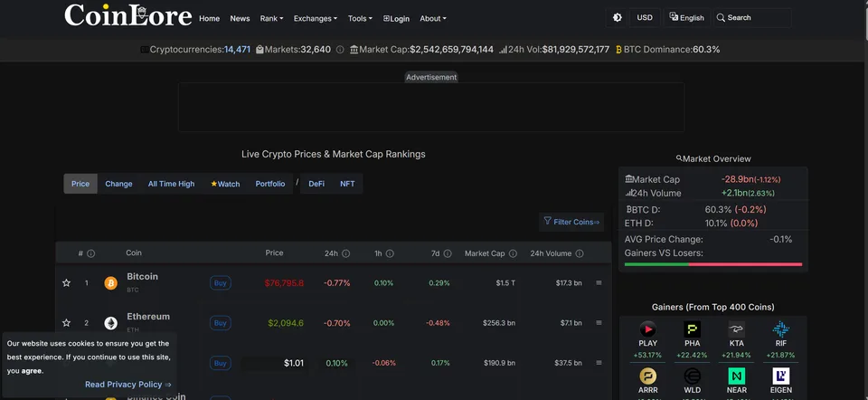Click Ethereum price $2,094.6
The height and width of the screenshot is (400, 868).
point(286,323)
